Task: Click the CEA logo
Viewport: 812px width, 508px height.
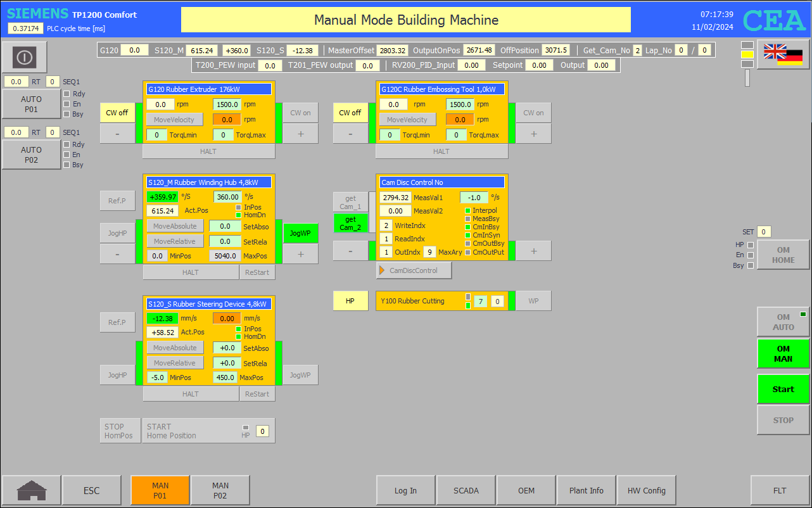Action: coord(774,20)
